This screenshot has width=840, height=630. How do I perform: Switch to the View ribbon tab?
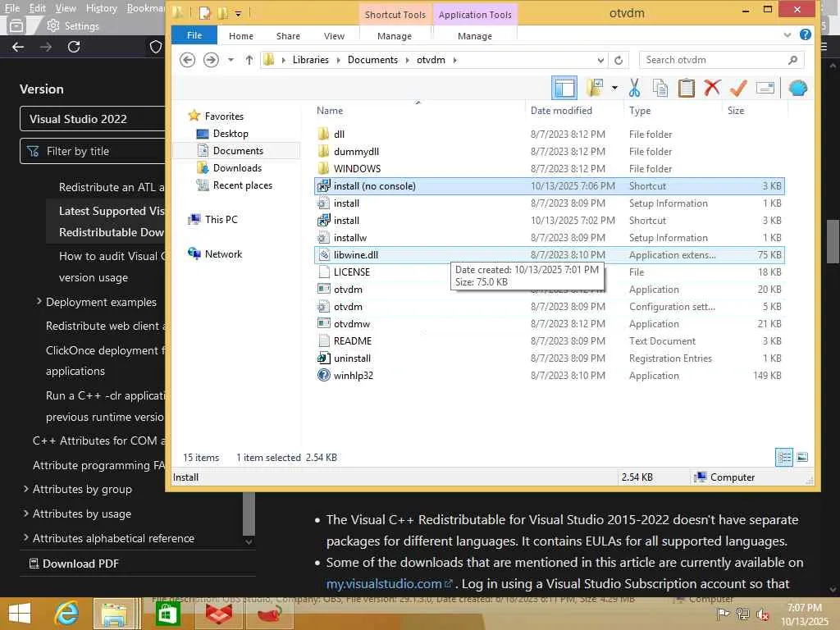[335, 36]
